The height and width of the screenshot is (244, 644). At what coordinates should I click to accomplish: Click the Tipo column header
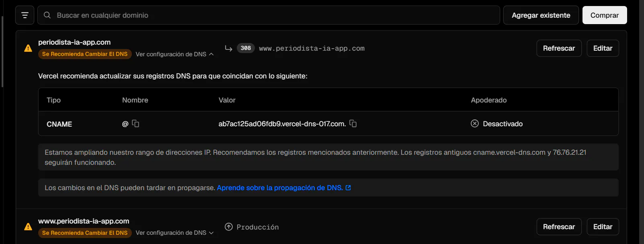point(53,100)
